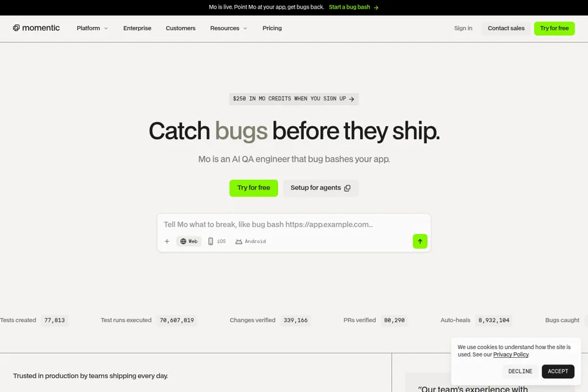Open the Resources nav label
Screen dimensions: 588x392
[225, 28]
